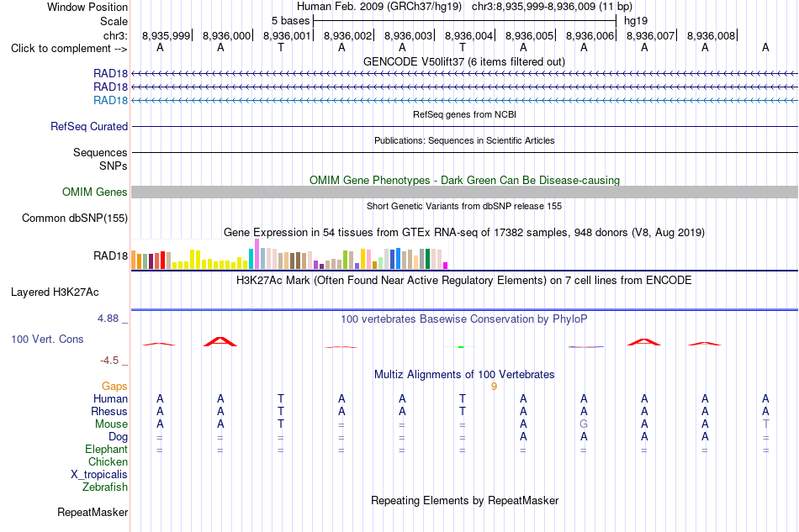Image resolution: width=799 pixels, height=532 pixels.
Task: Click position label 8,936,003
Action: click(x=408, y=35)
